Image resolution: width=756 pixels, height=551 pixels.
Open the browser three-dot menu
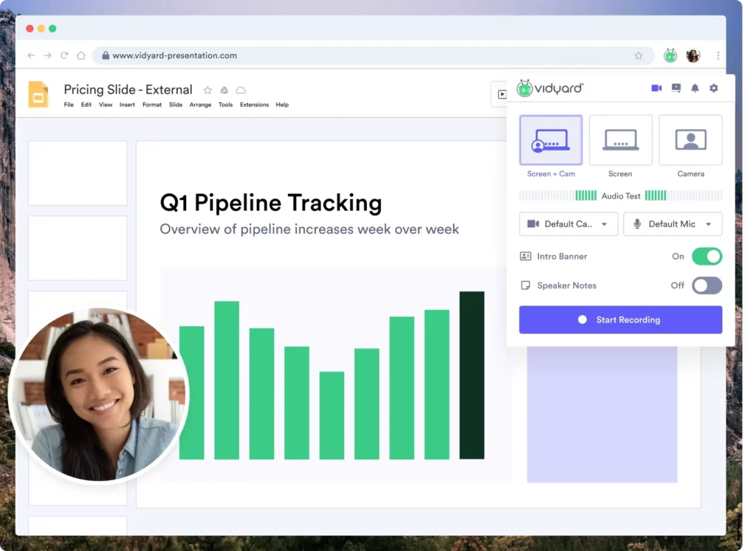tap(718, 55)
